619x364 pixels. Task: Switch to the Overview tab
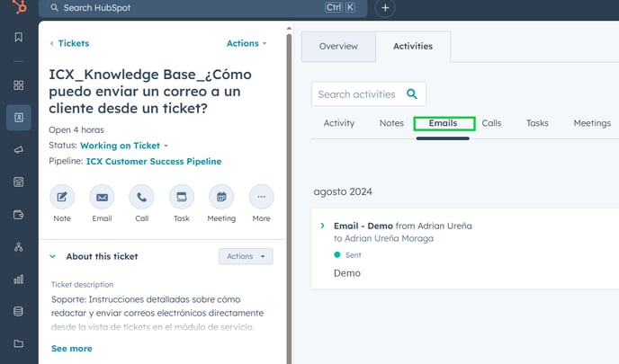pos(338,46)
